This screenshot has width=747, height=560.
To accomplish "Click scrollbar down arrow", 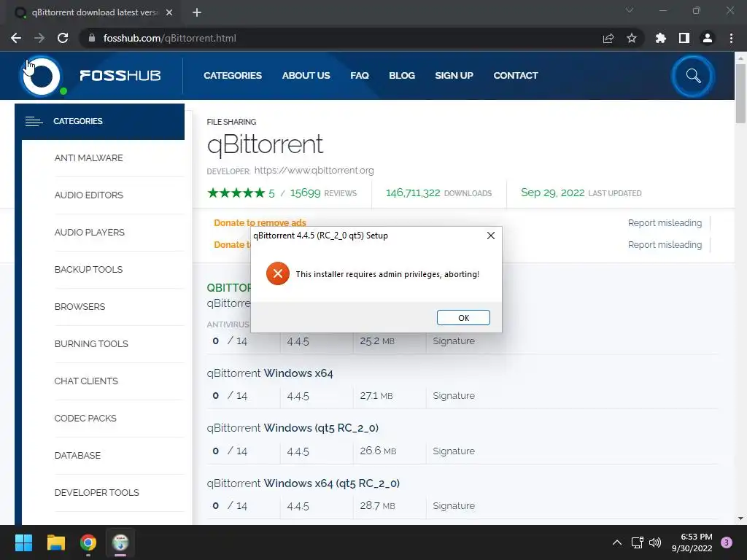I will pos(740,518).
